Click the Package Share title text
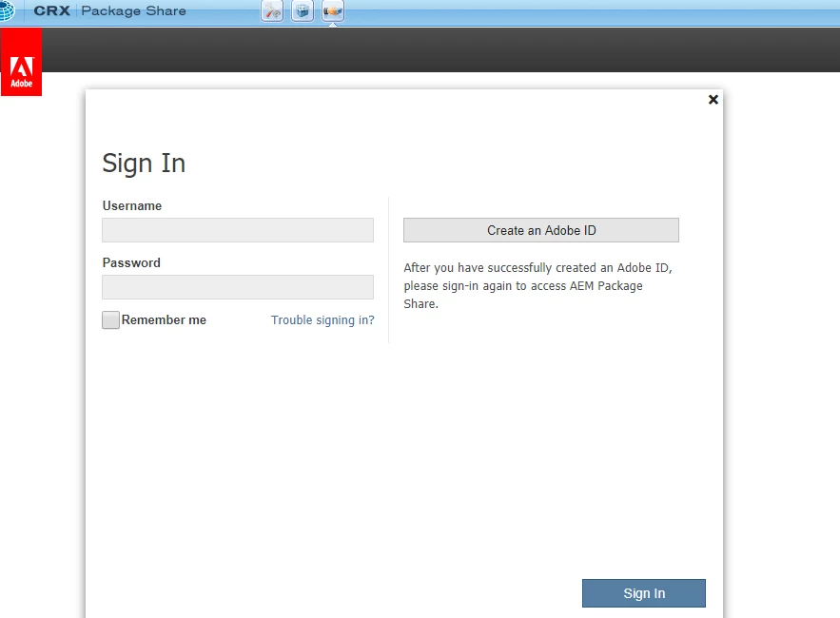This screenshot has height=618, width=840. (x=133, y=10)
